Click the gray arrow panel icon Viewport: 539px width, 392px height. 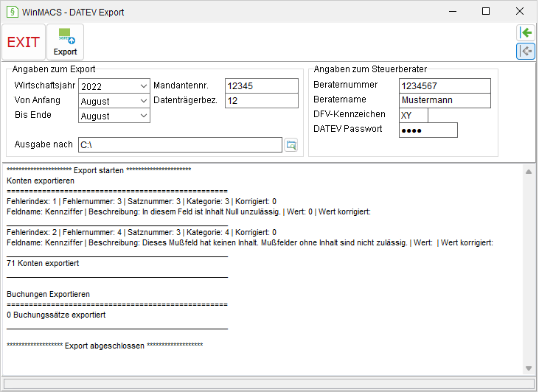[526, 52]
